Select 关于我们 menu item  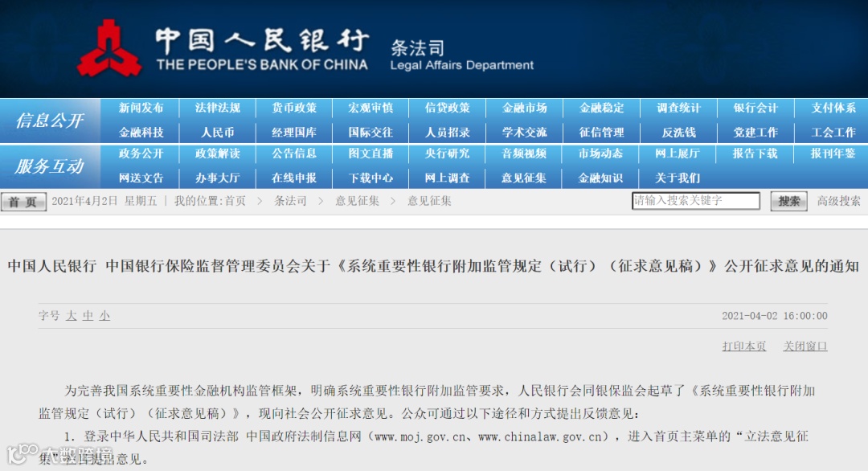[x=678, y=178]
